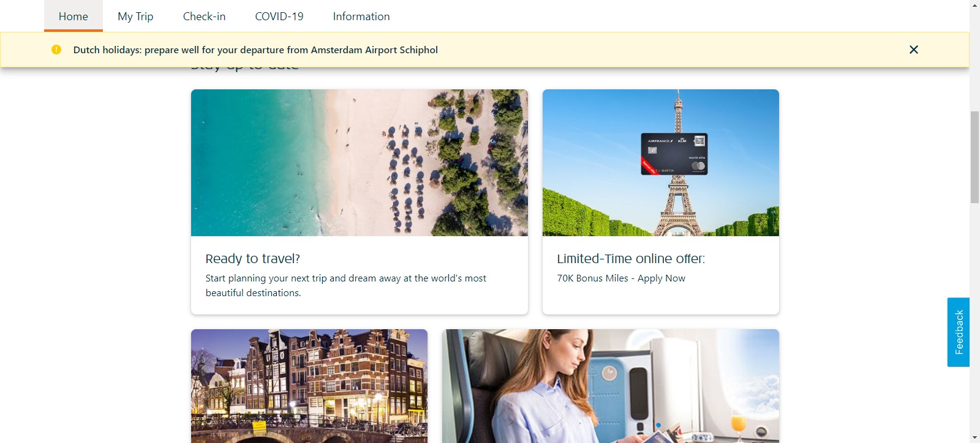This screenshot has height=443, width=980.
Task: Click the scrollbar up arrow
Action: pyautogui.click(x=975, y=5)
